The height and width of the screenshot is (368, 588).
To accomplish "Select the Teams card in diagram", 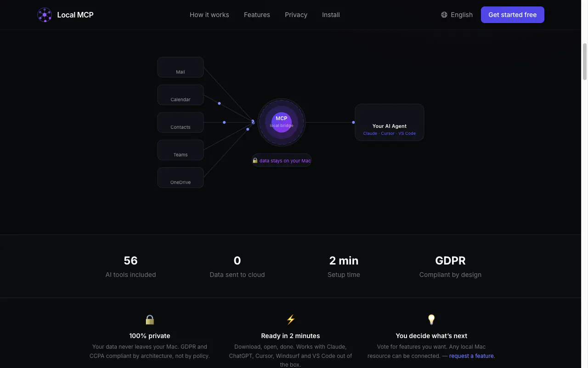I will click(181, 150).
